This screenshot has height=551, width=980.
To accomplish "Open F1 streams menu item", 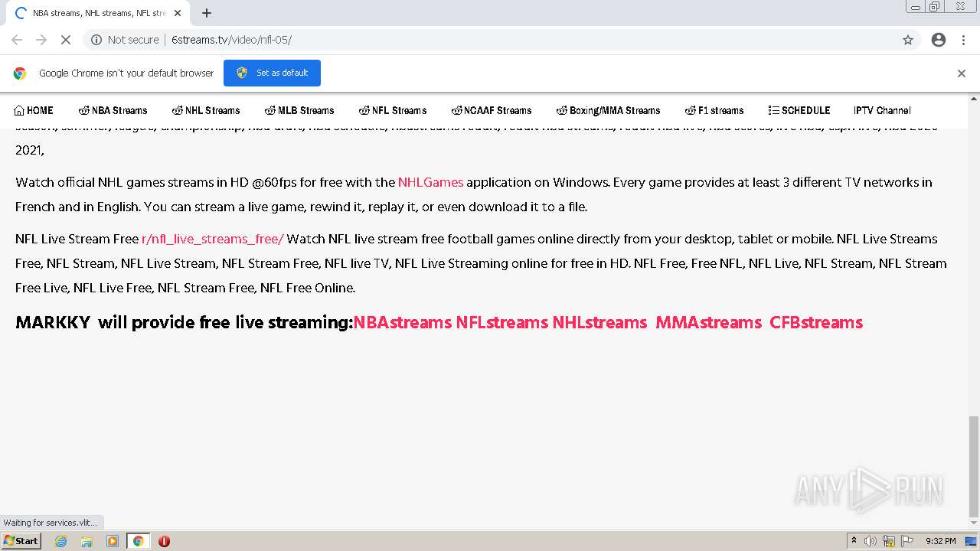I will (x=714, y=110).
